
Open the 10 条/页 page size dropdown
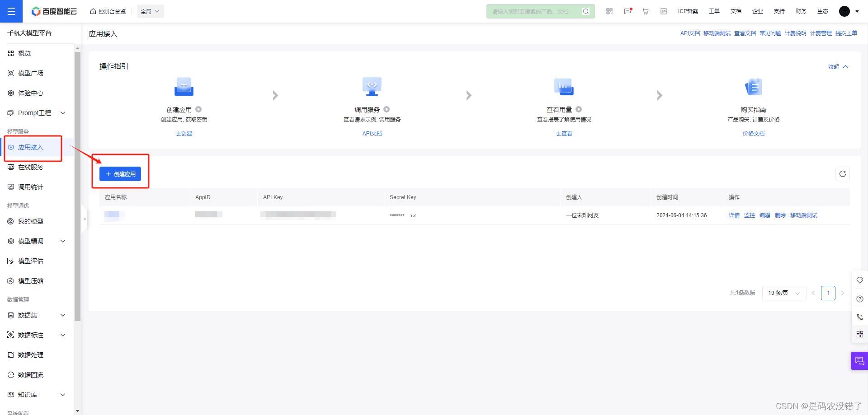click(x=784, y=293)
